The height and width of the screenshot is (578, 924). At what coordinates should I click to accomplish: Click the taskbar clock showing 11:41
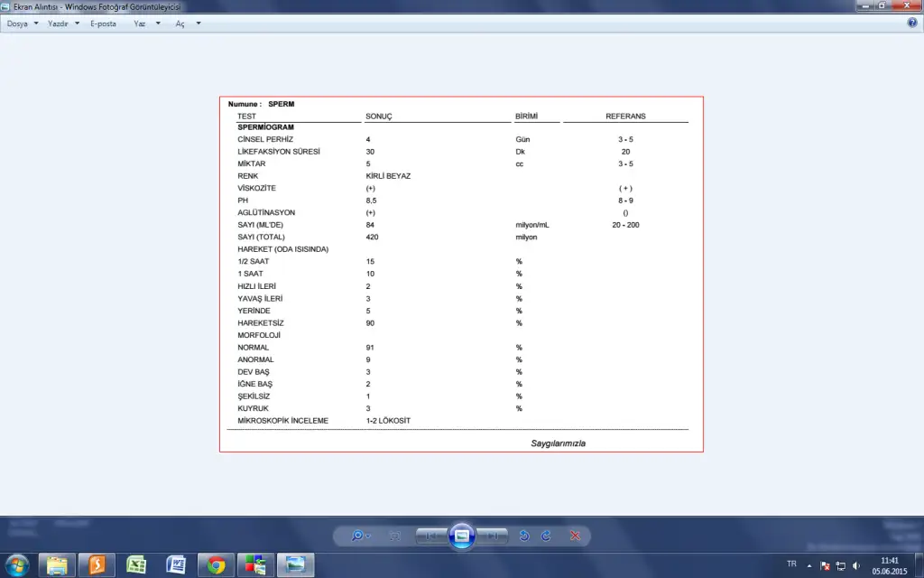tap(889, 565)
